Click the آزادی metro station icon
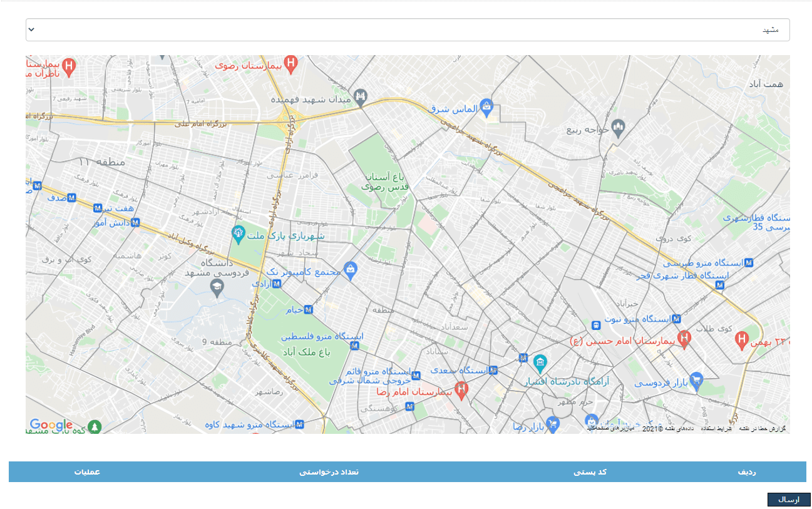Screen dimensions: 812x509 pos(276,284)
